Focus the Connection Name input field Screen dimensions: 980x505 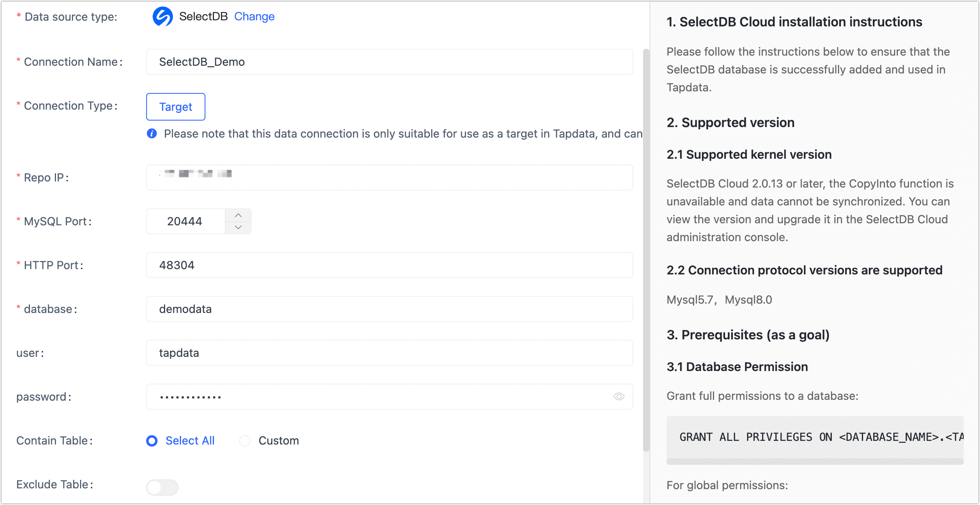(x=389, y=62)
